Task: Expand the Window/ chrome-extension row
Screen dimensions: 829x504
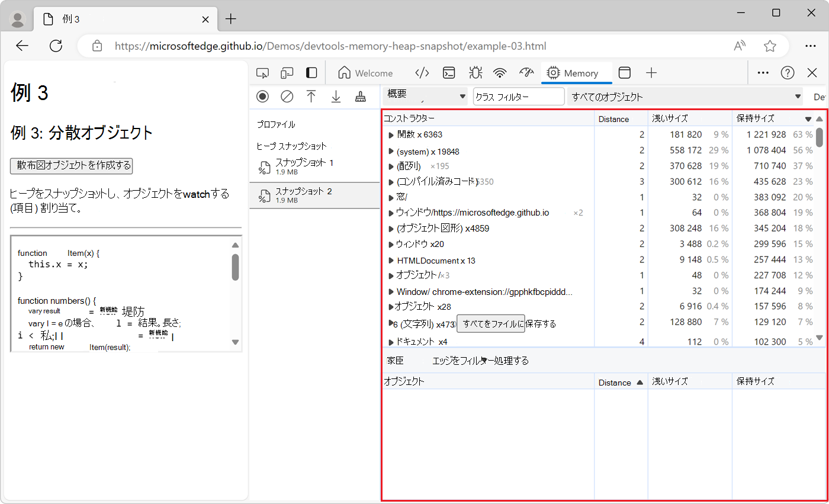Action: point(391,291)
